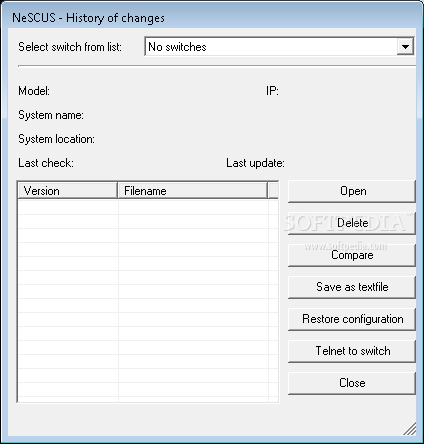Click the Compare button
The image size is (424, 444).
pos(352,255)
